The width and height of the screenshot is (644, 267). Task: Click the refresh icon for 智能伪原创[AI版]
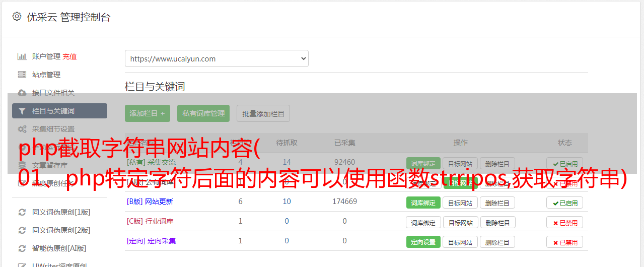[22, 248]
